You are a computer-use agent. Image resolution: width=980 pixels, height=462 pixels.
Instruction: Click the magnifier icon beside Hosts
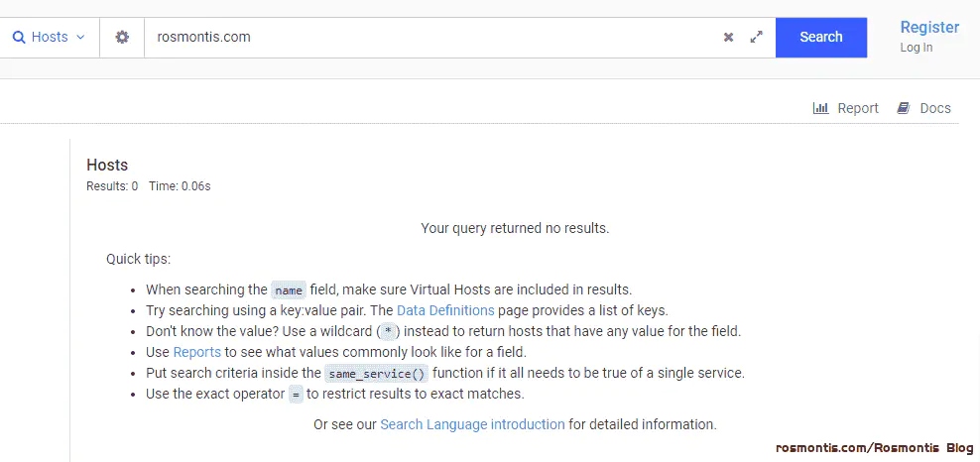click(x=19, y=38)
